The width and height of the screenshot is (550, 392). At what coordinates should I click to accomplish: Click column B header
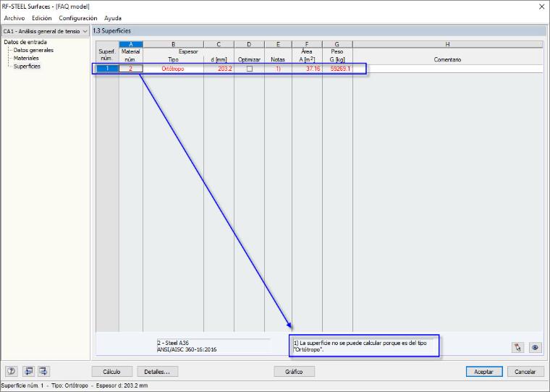(173, 44)
